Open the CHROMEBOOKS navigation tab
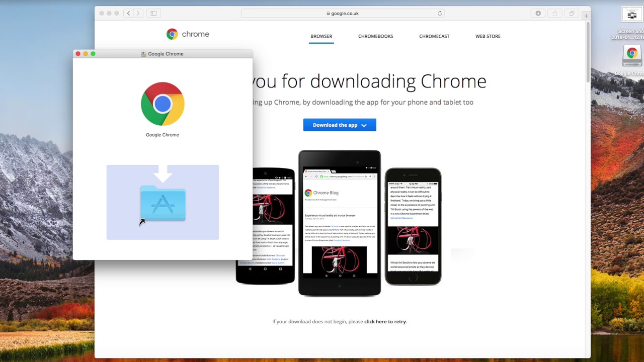This screenshot has width=644, height=362. [x=376, y=36]
